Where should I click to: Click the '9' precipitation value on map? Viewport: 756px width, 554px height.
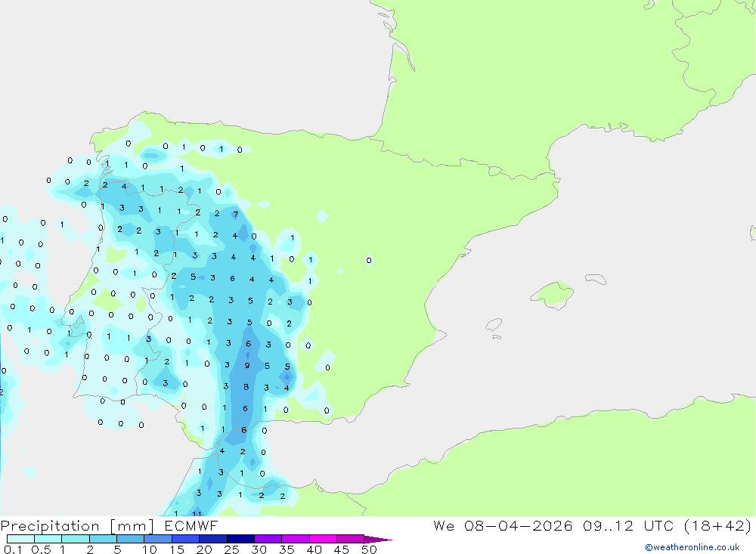coord(247,366)
